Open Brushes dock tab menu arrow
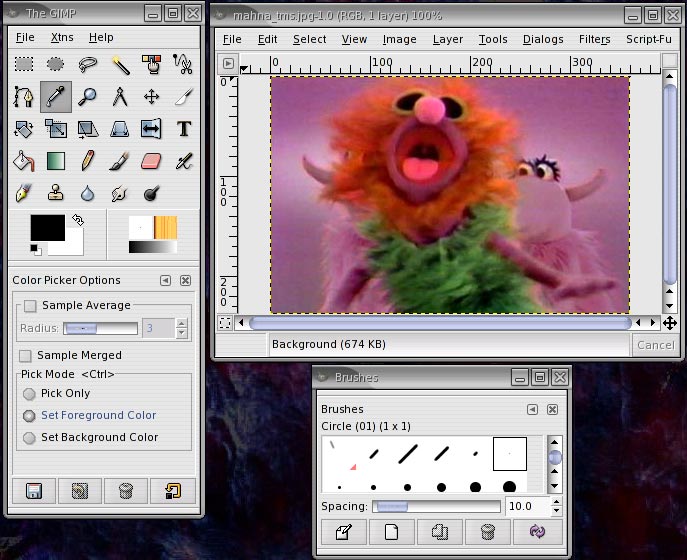 tap(532, 409)
